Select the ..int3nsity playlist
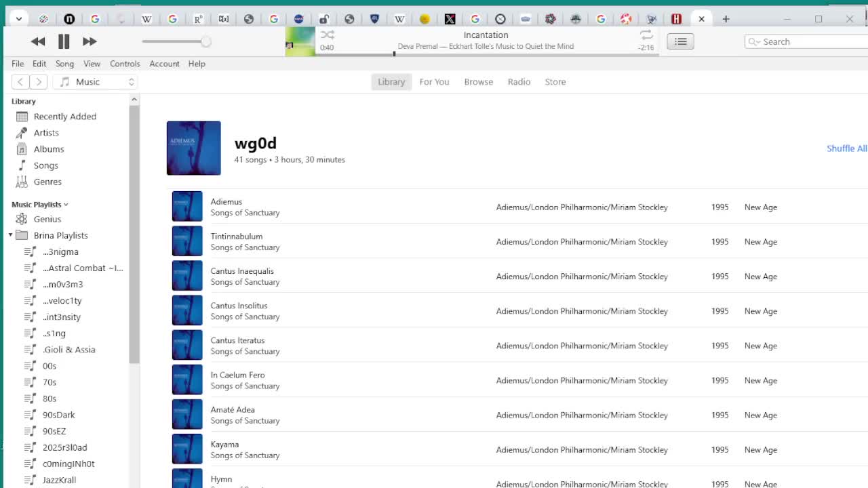This screenshot has width=868, height=488. 62,317
